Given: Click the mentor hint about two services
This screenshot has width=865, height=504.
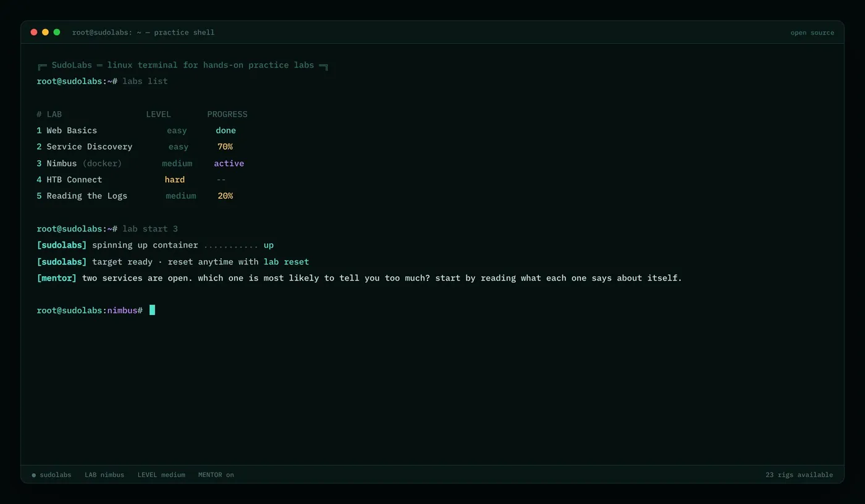Looking at the screenshot, I should point(382,278).
